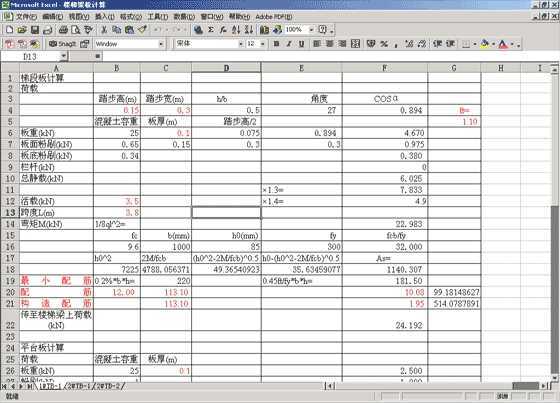Open the font size 12 dropdown
The width and height of the screenshot is (560, 403).
click(262, 44)
